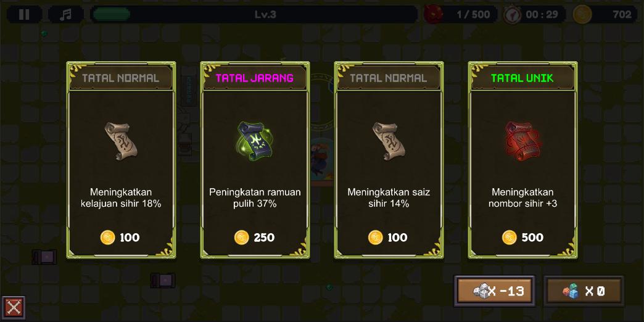
Task: Select the beige scroll for saiz sihir
Action: coord(389,141)
